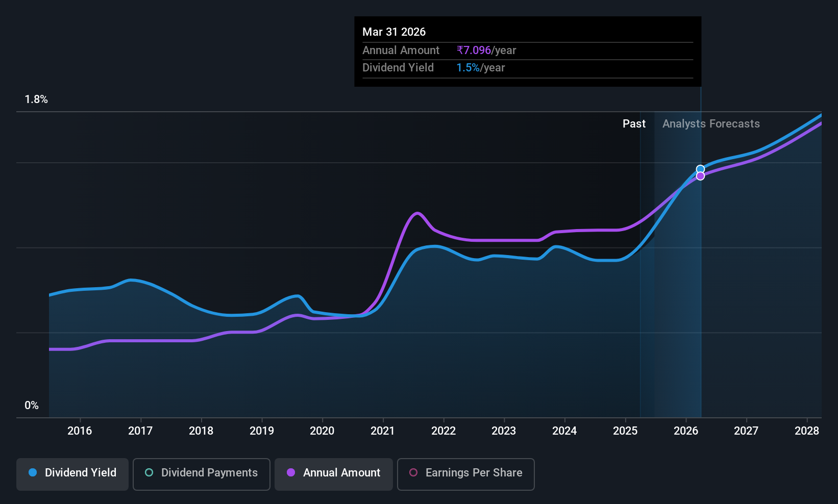
Task: Click the 1.8% y-axis label
Action: click(36, 99)
